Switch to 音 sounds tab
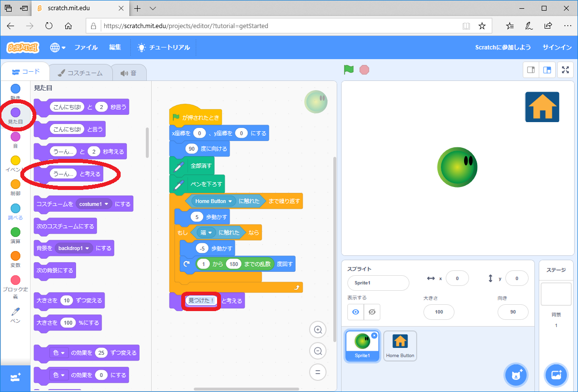This screenshot has width=578, height=392. (x=129, y=73)
